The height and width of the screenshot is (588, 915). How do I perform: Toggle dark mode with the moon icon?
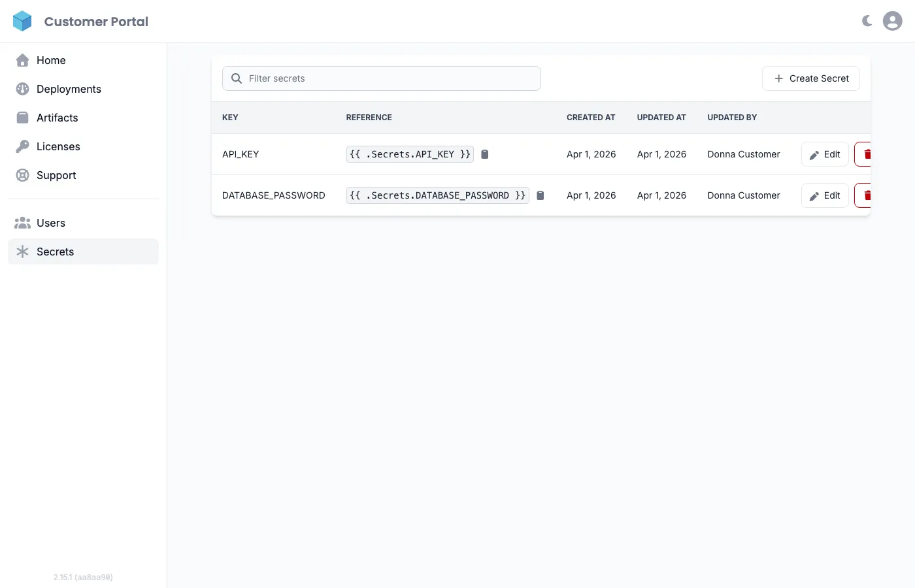(866, 20)
